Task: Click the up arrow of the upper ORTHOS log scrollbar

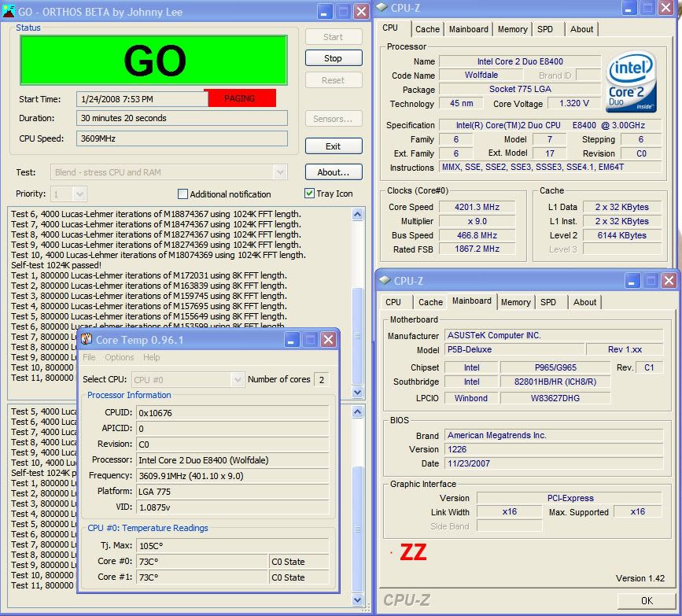Action: coord(358,214)
